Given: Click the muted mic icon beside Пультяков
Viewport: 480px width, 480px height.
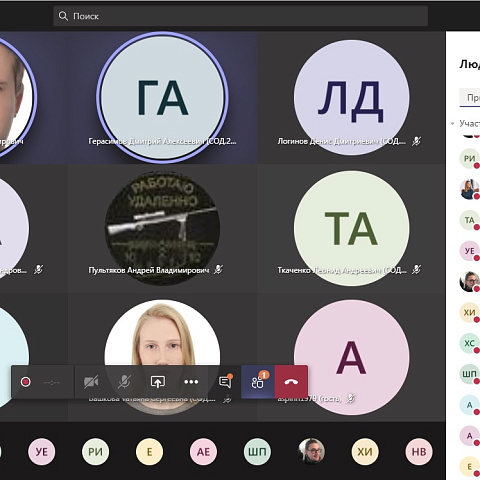Looking at the screenshot, I should [218, 269].
